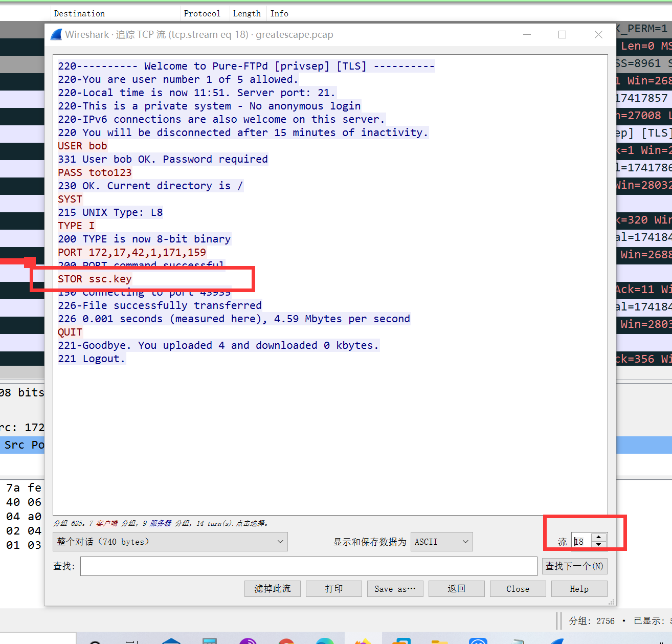672x644 pixels.
Task: Click the '221 Logout.' line
Action: pyautogui.click(x=92, y=359)
